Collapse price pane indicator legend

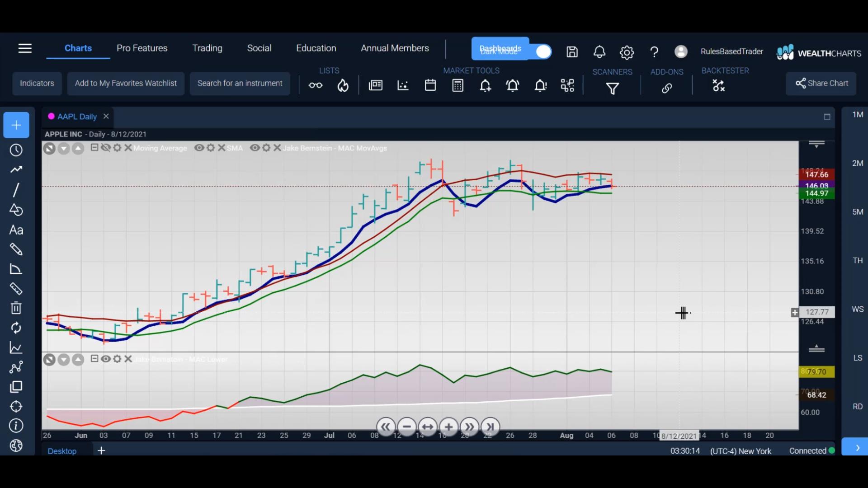tap(94, 147)
